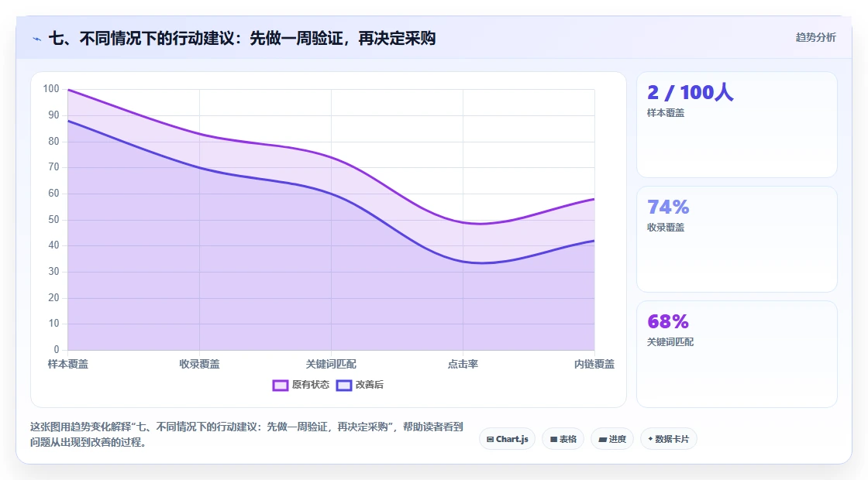Click the chart description paragraph text
Viewport: 868px width, 480px height.
(246, 434)
